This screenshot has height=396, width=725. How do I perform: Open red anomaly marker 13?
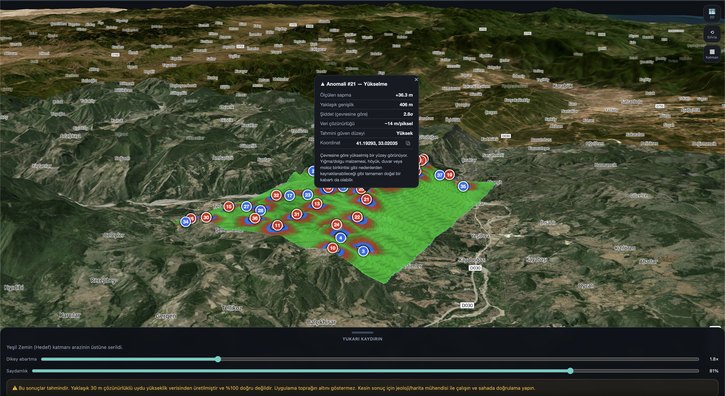pyautogui.click(x=317, y=204)
